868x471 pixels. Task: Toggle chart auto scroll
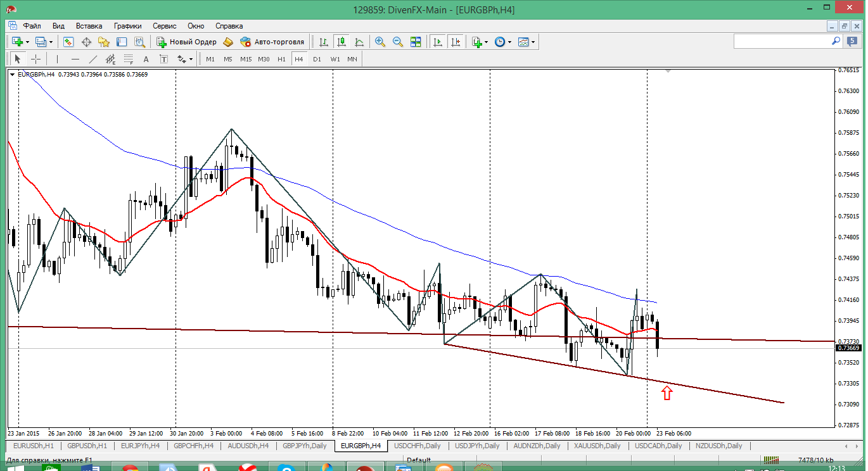coord(438,42)
